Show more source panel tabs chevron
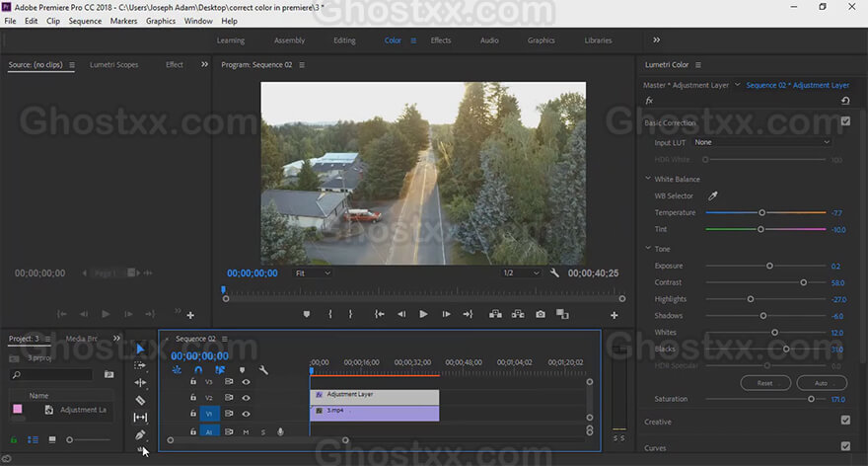 coord(205,64)
